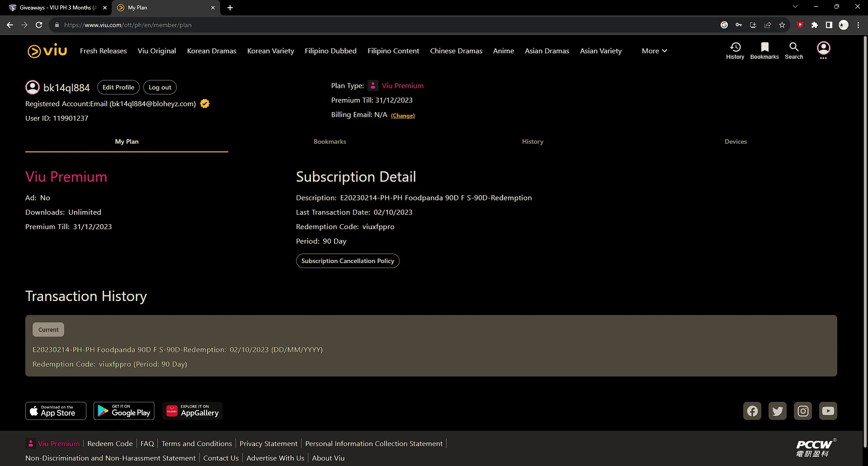The height and width of the screenshot is (466, 868).
Task: Open the YouTube social icon
Action: pyautogui.click(x=828, y=411)
